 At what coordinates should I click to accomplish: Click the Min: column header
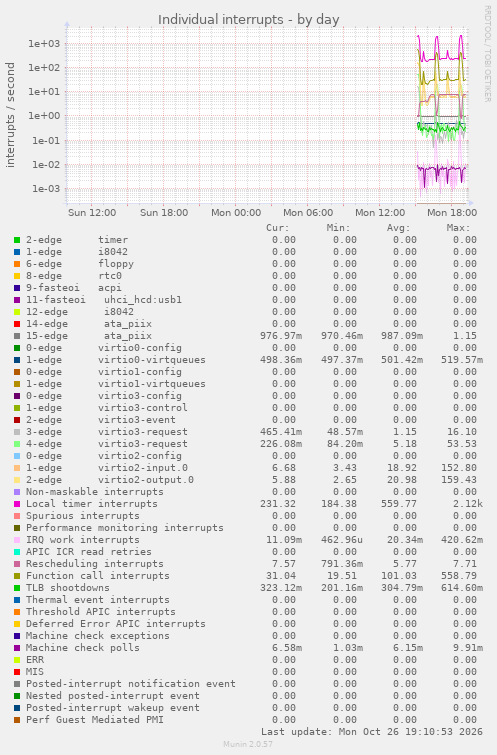(338, 228)
